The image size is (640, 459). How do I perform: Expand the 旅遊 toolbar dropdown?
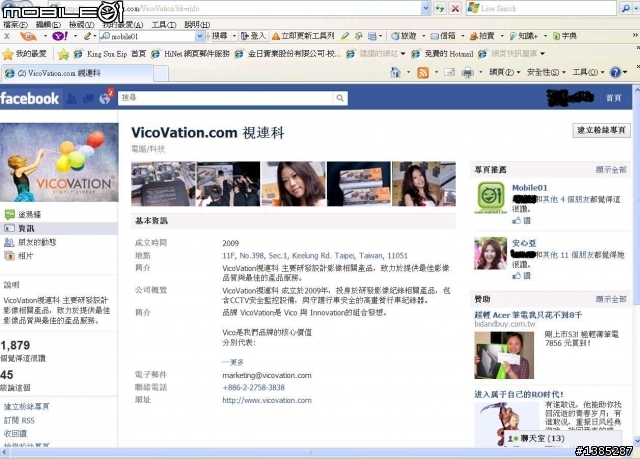[424, 36]
